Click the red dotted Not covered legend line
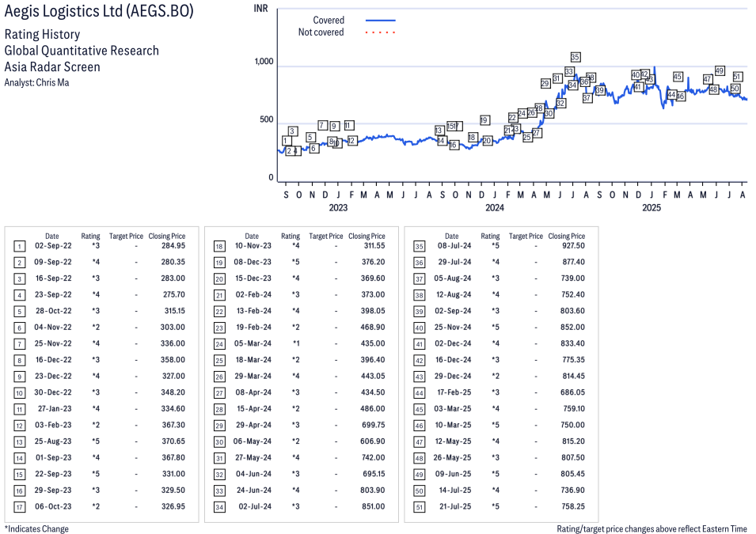The image size is (756, 534). (381, 32)
